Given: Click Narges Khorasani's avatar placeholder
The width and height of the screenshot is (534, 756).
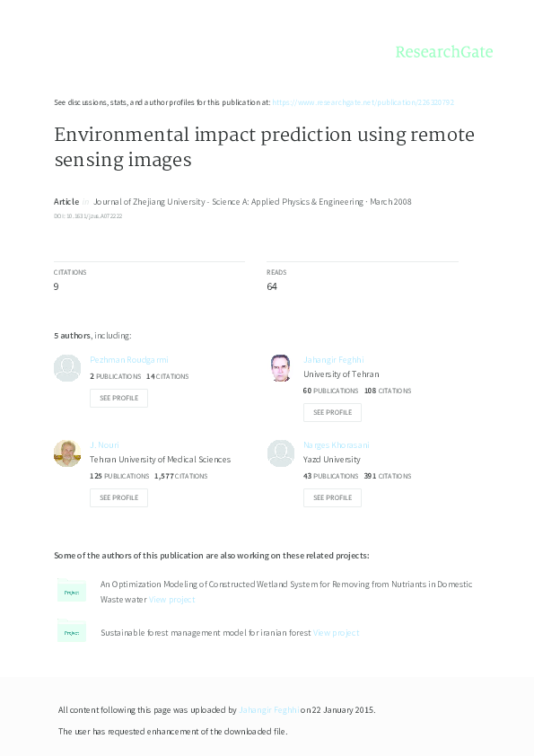Looking at the screenshot, I should tap(281, 453).
